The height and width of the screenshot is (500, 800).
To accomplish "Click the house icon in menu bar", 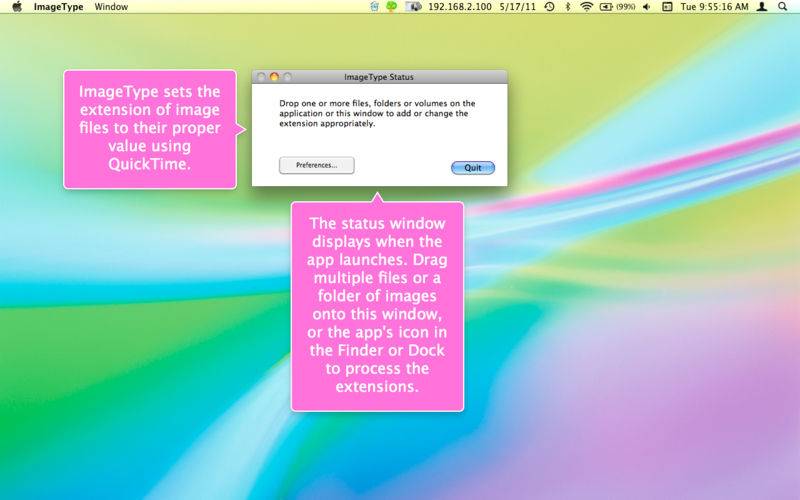I will click(x=374, y=7).
